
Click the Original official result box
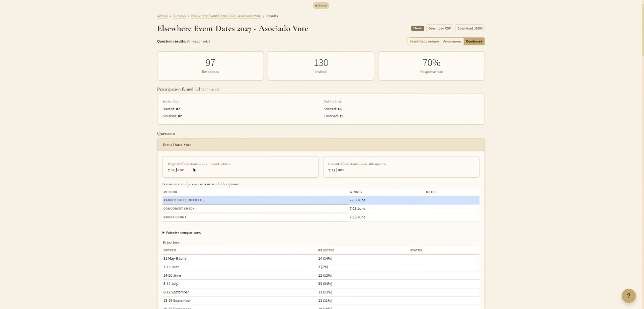[240, 167]
